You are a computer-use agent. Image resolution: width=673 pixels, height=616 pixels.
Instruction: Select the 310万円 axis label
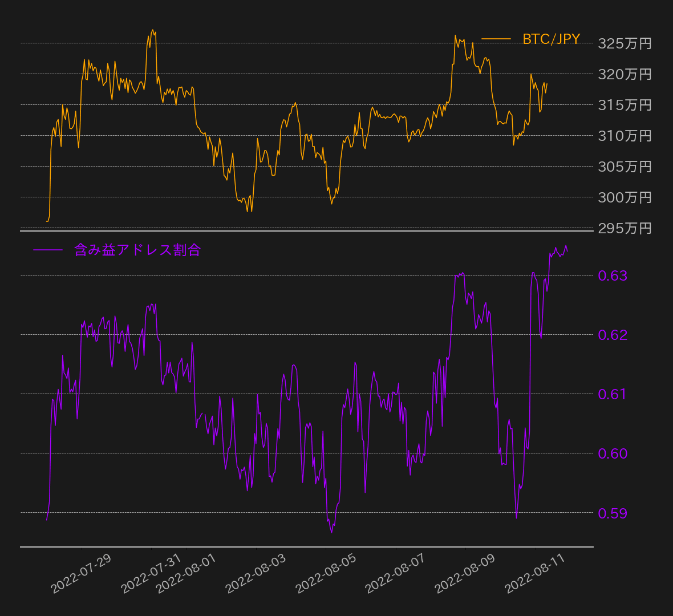tap(625, 136)
